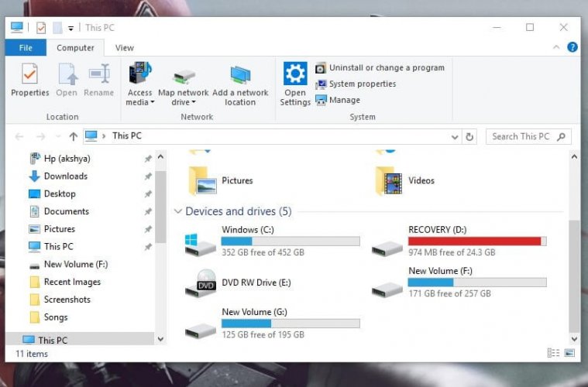Open the Access media dropdown arrow

(153, 102)
